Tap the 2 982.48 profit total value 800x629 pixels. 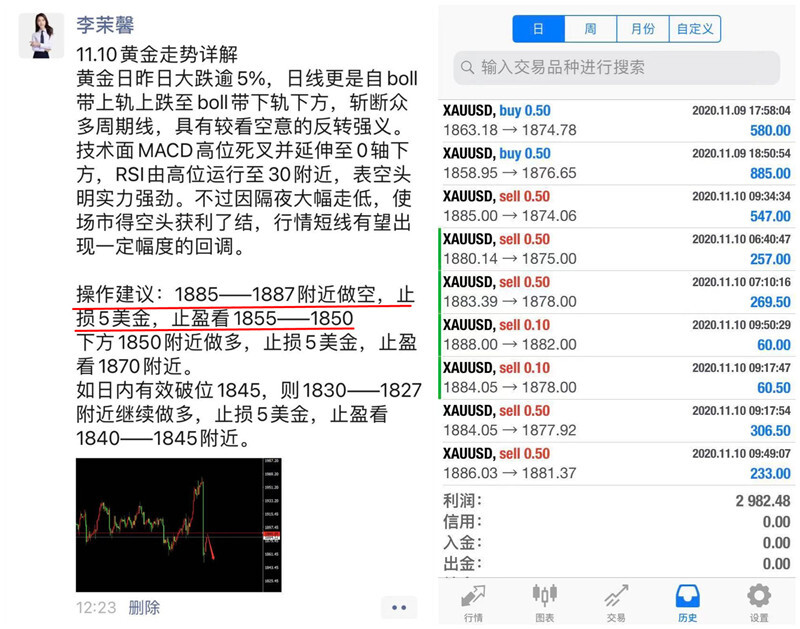(x=763, y=501)
